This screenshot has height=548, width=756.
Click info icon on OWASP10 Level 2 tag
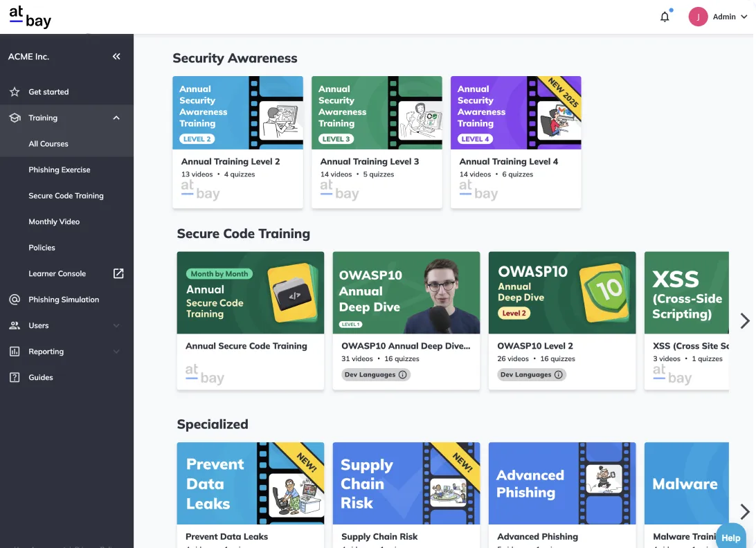(x=558, y=375)
